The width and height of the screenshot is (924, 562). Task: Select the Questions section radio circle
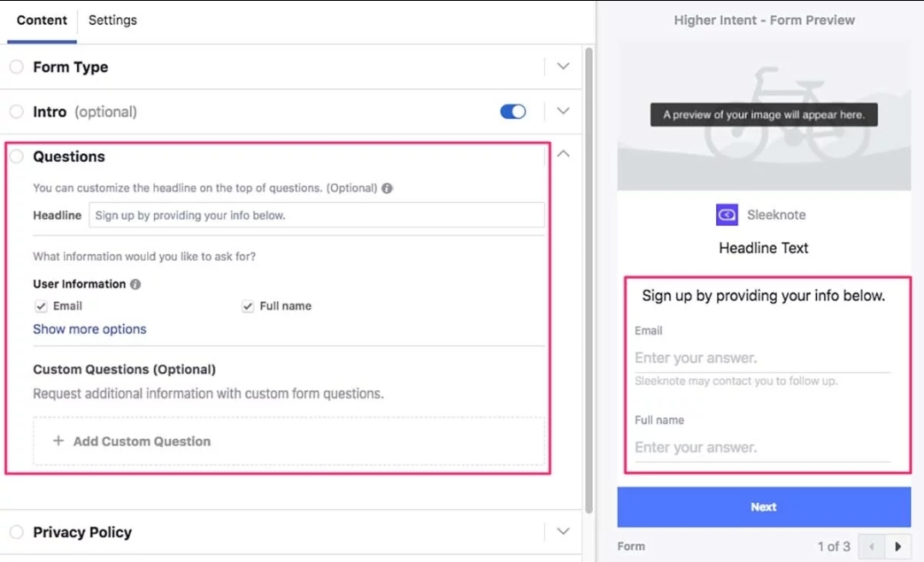coord(16,156)
